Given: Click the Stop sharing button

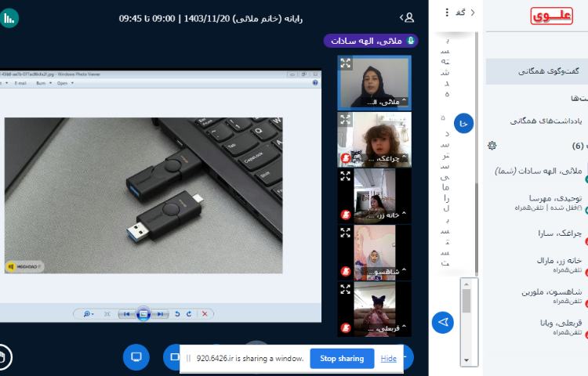Looking at the screenshot, I should click(x=341, y=358).
